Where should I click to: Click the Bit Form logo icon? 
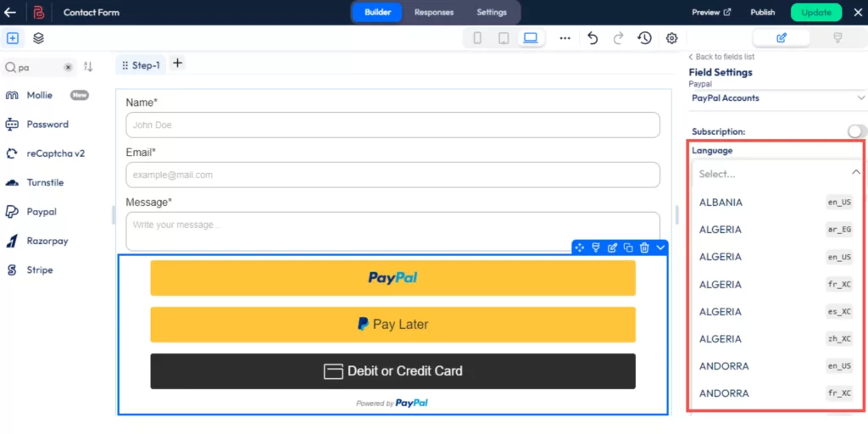[39, 12]
